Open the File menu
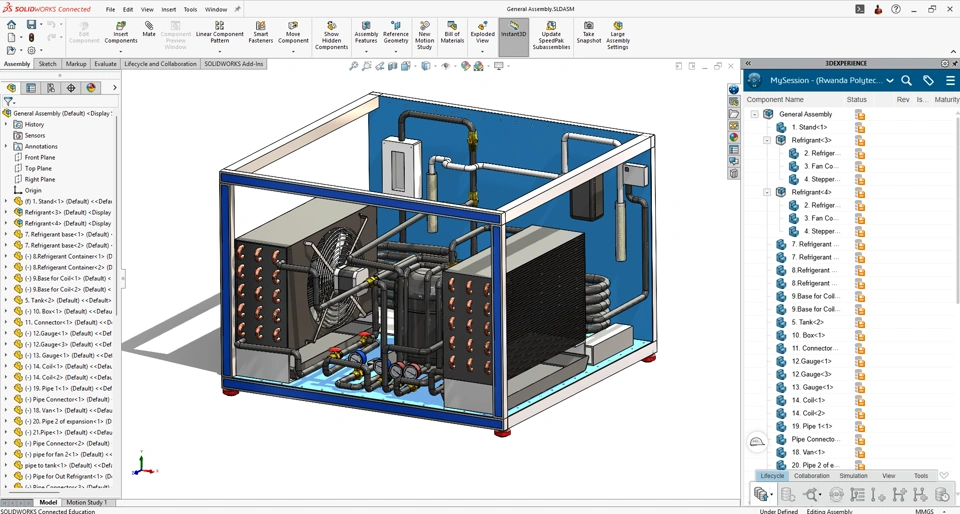960x514 pixels. click(x=110, y=9)
